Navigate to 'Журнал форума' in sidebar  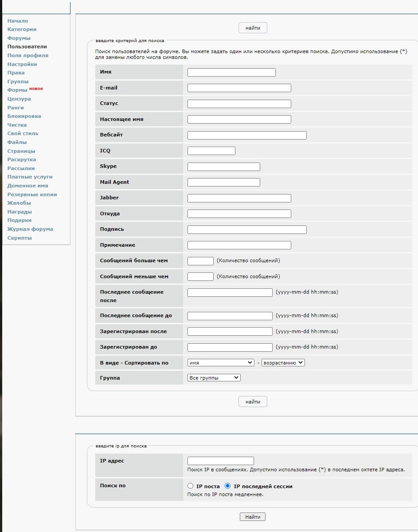[30, 229]
